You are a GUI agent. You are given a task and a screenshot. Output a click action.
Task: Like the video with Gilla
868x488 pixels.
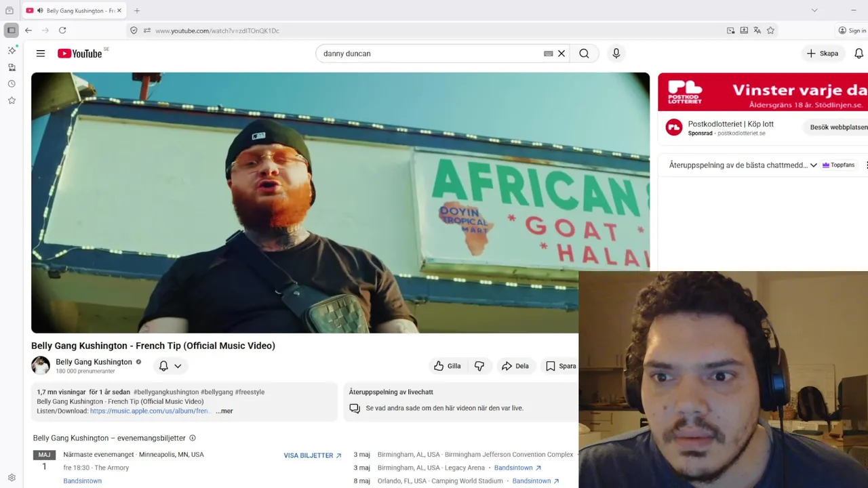click(448, 366)
